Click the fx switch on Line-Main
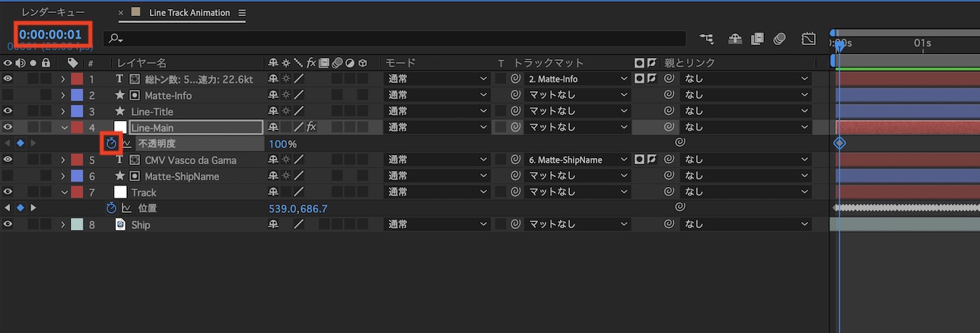980x333 pixels. (x=311, y=128)
